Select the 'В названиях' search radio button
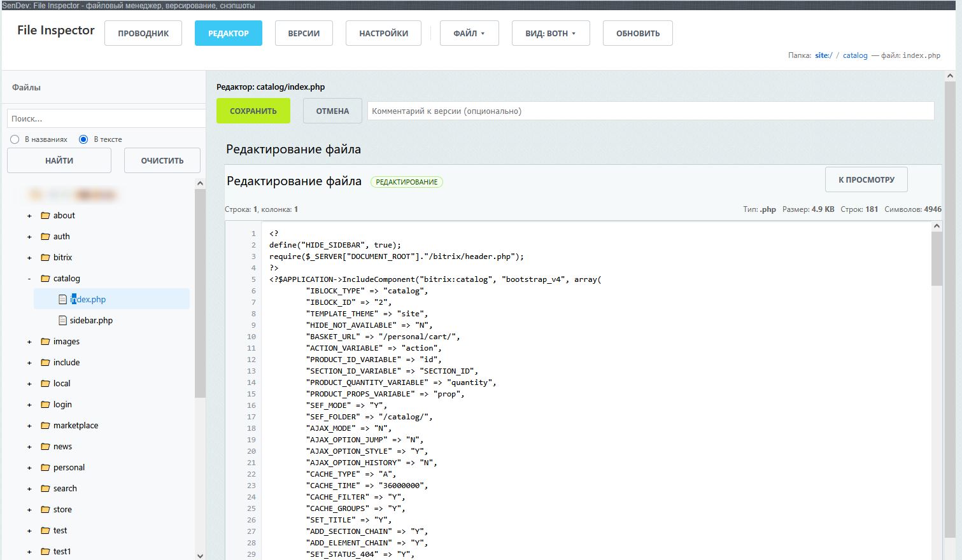962x560 pixels. [x=14, y=139]
